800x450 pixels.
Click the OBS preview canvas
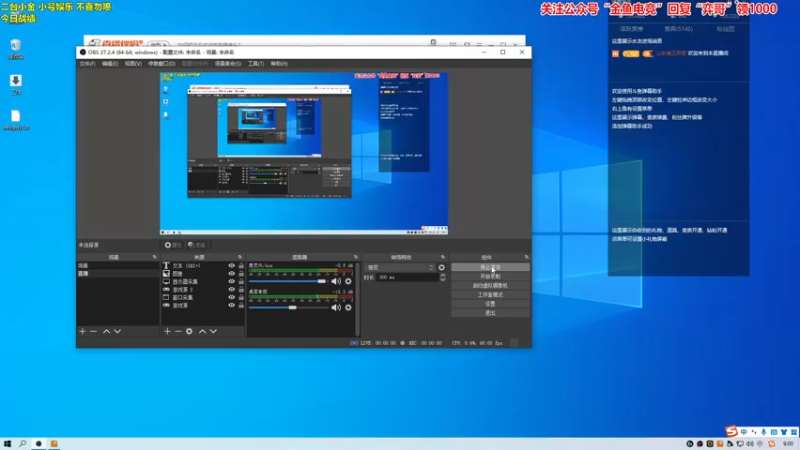tap(304, 154)
